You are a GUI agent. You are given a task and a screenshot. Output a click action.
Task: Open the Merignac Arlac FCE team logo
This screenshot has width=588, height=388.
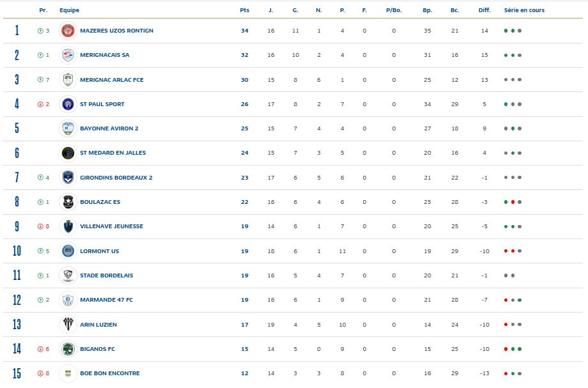tap(68, 79)
